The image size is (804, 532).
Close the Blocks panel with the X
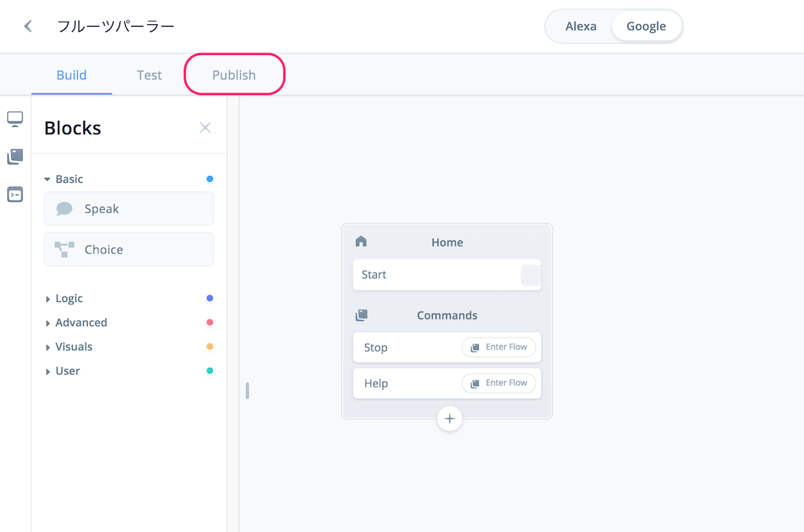[205, 128]
